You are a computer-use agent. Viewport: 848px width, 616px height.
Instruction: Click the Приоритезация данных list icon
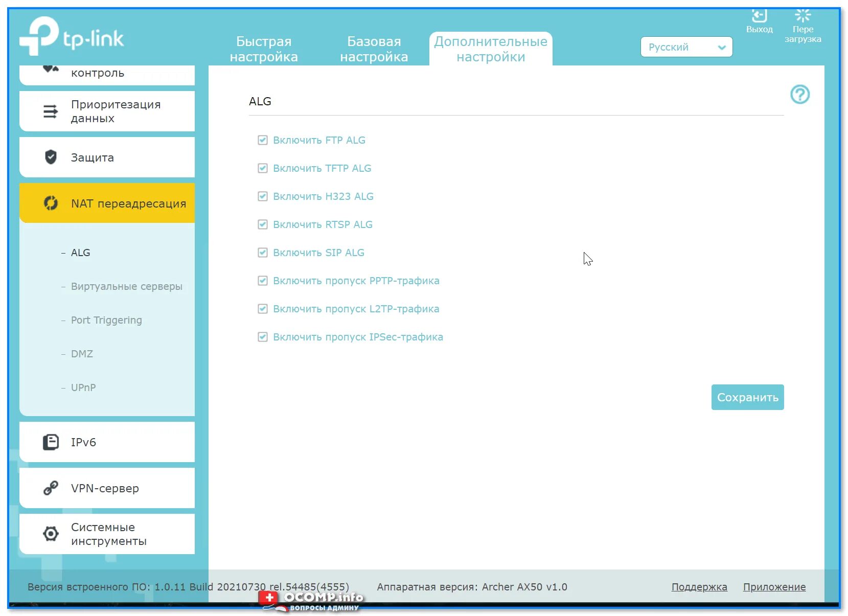coord(51,111)
